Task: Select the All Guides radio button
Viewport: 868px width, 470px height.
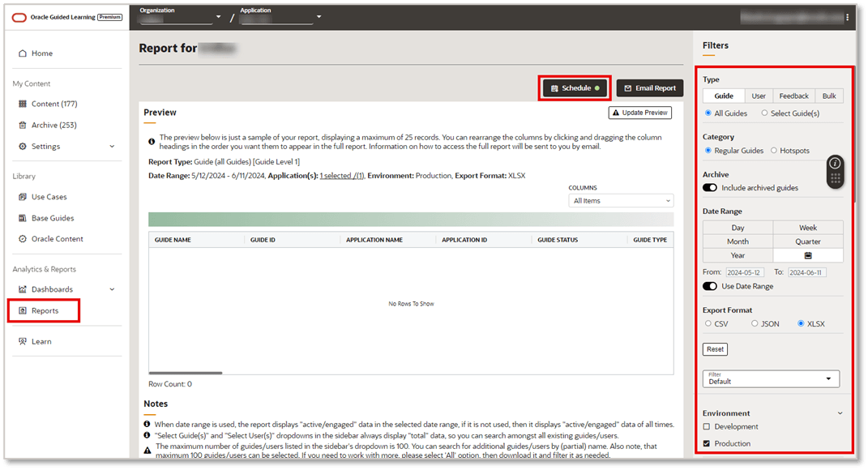Action: tap(708, 113)
